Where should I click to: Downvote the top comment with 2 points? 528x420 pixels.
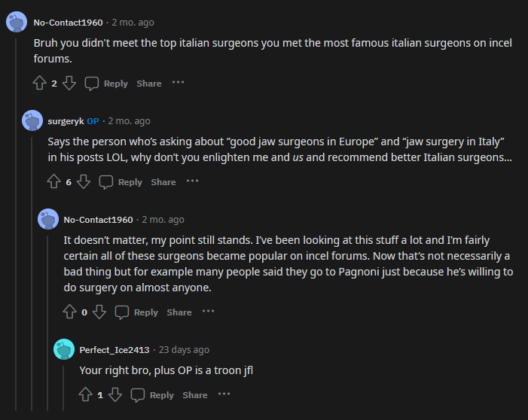coord(69,83)
